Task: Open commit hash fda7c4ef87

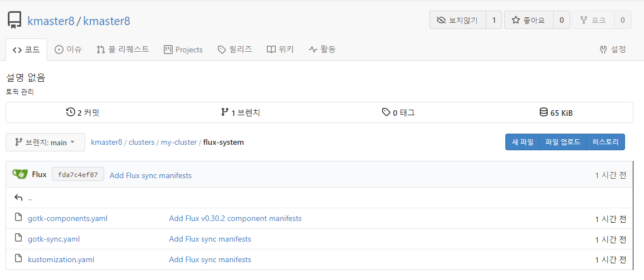Action: pos(78,175)
